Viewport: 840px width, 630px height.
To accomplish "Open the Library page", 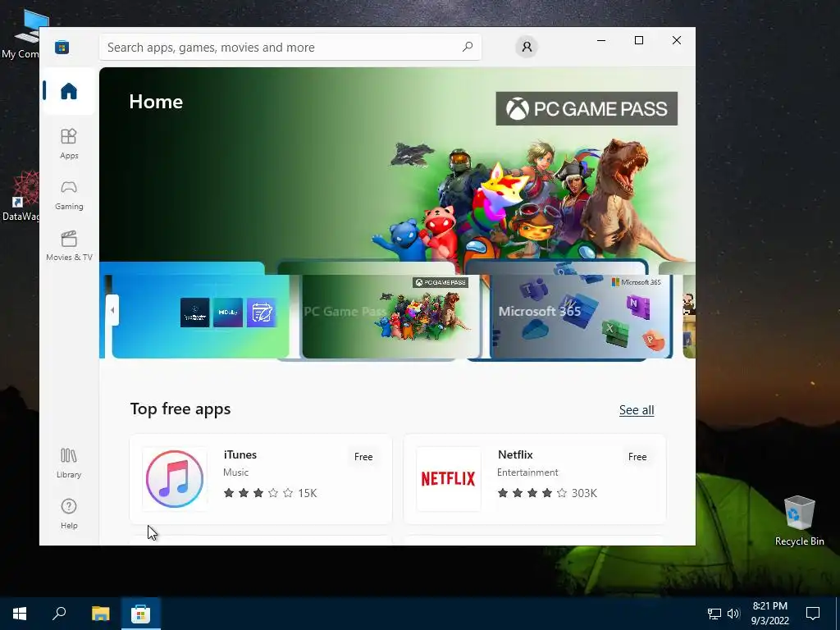I will tap(69, 463).
